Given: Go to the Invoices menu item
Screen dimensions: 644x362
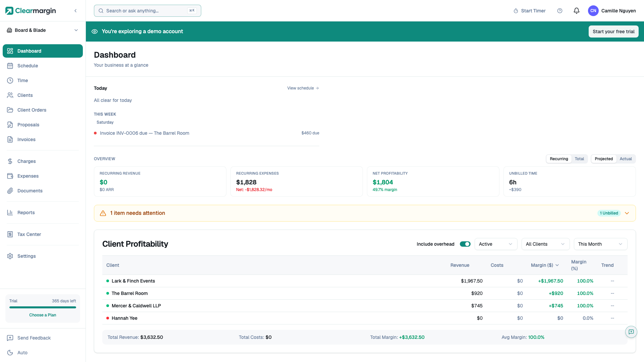Looking at the screenshot, I should [26, 139].
